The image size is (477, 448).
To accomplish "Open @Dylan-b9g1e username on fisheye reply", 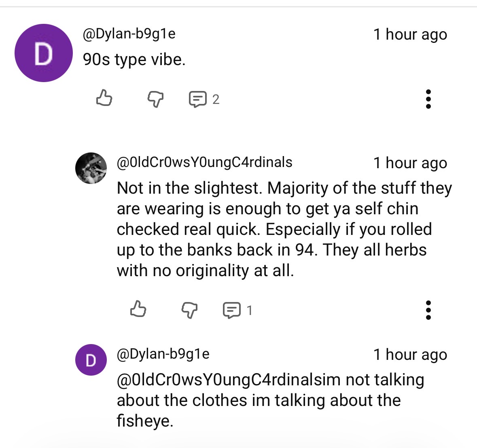I will (163, 354).
